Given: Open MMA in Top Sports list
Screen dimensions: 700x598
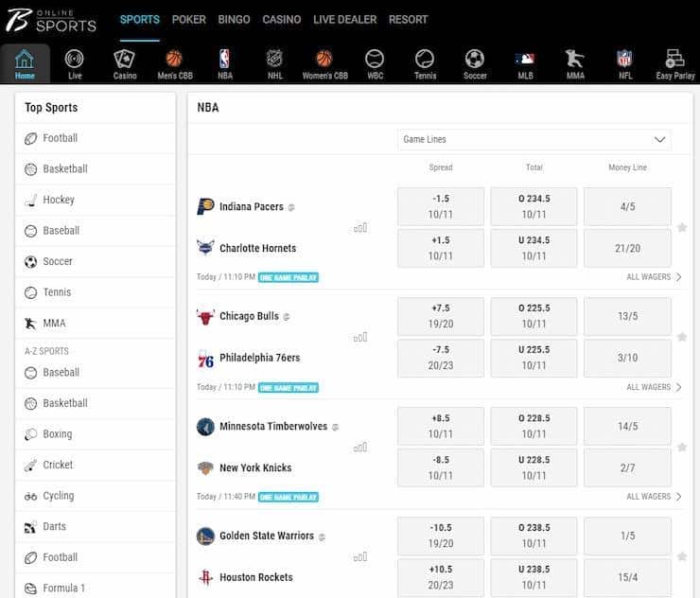Looking at the screenshot, I should (96, 324).
